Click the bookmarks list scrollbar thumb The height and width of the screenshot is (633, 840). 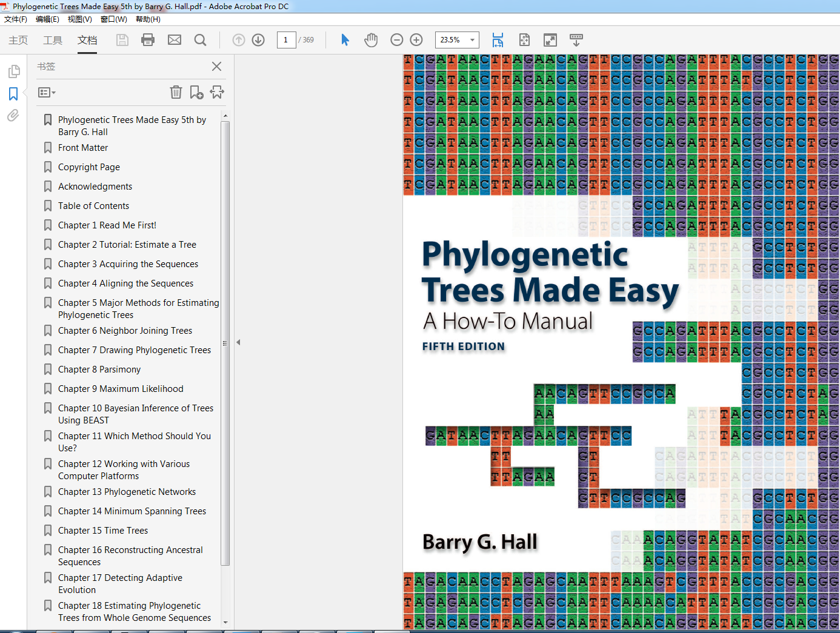pyautogui.click(x=225, y=343)
